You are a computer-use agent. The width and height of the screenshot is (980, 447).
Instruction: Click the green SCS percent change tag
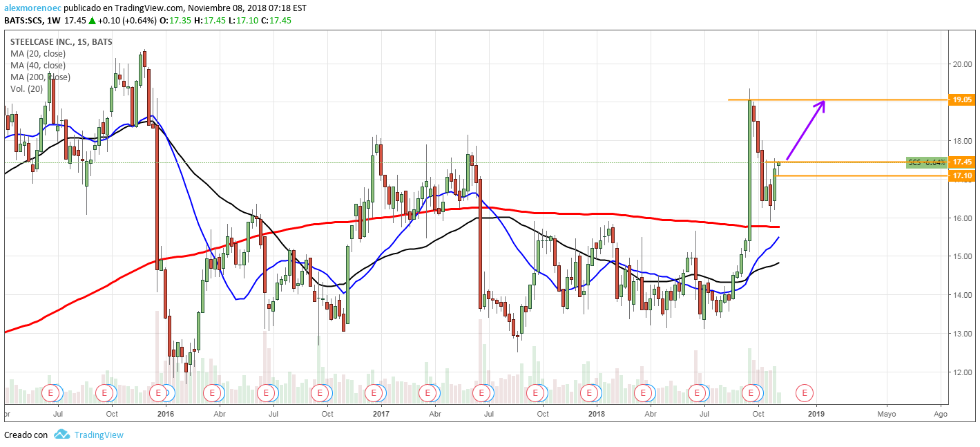pyautogui.click(x=927, y=162)
